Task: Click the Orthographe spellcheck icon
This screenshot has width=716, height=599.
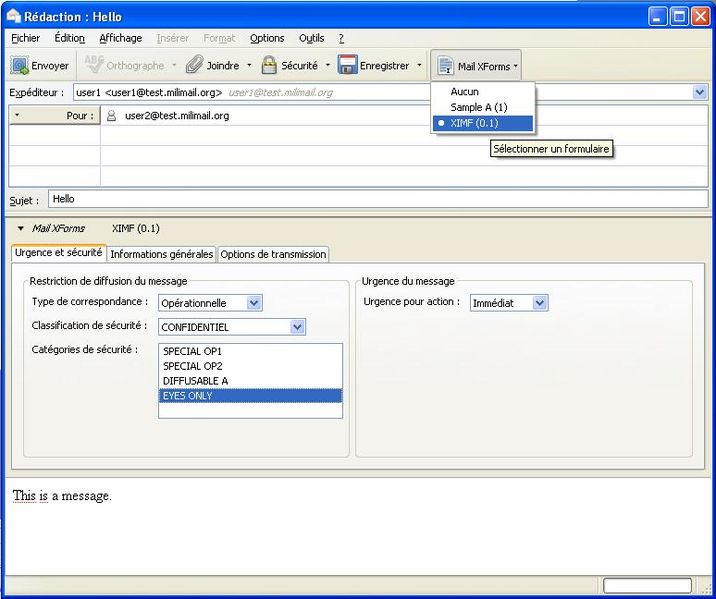Action: click(95, 65)
